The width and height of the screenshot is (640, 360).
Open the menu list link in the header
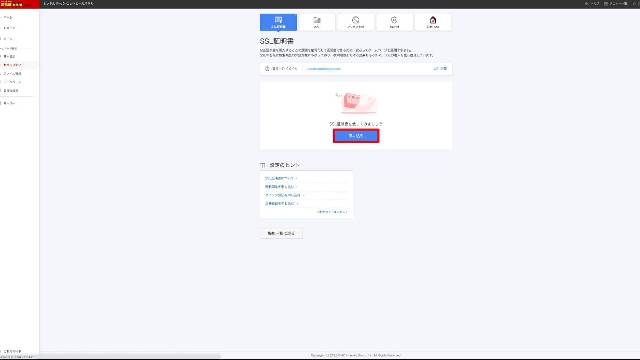coord(616,4)
